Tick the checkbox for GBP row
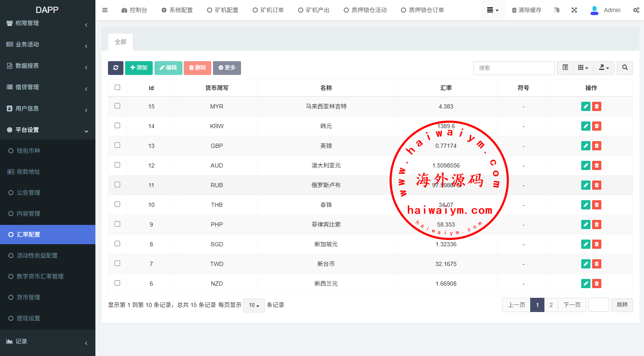Image resolution: width=644 pixels, height=356 pixels. (x=117, y=145)
